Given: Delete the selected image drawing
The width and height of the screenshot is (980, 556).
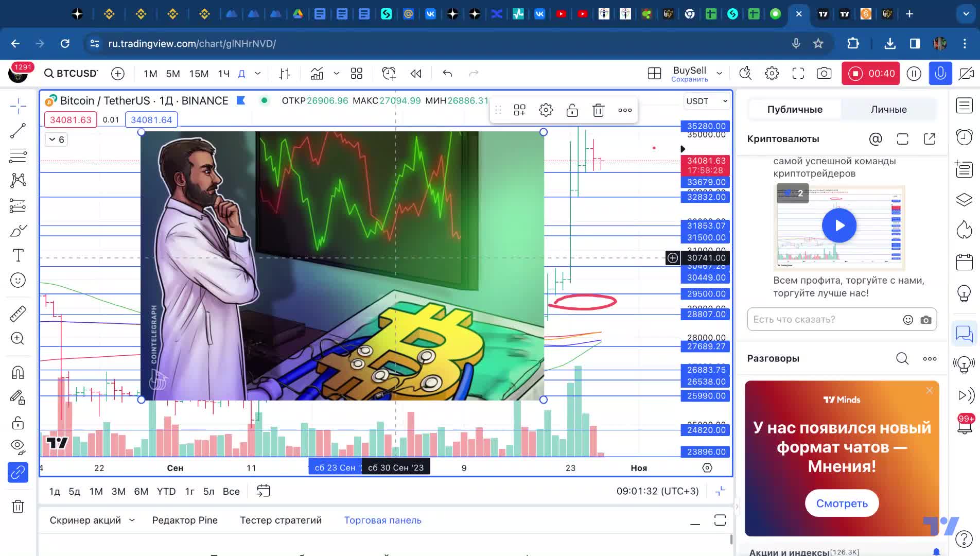Looking at the screenshot, I should [598, 110].
